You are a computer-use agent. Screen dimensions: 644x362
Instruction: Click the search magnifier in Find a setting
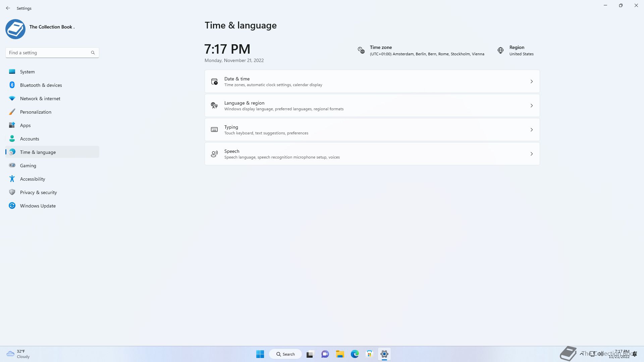[93, 53]
